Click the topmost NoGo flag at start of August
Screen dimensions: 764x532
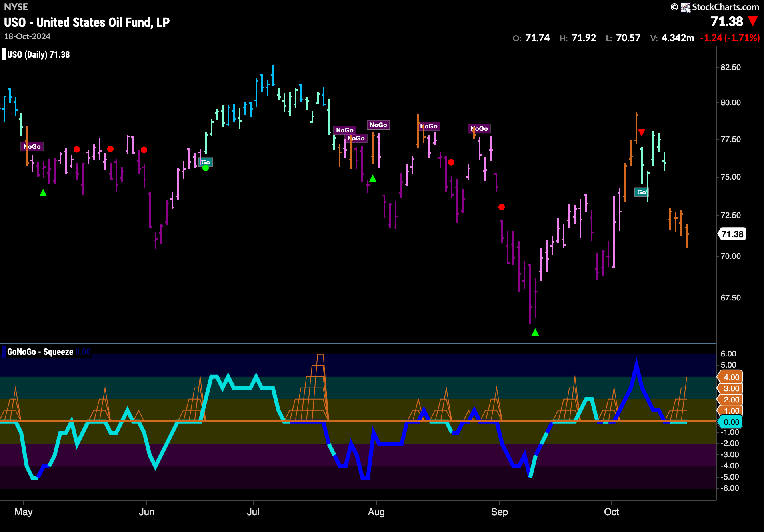pos(378,125)
